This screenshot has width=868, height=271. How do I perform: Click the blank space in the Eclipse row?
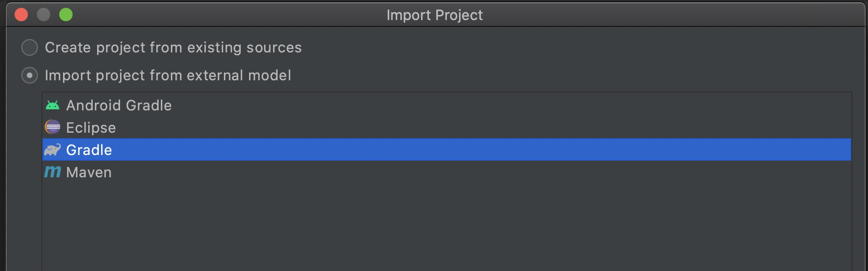(475, 128)
